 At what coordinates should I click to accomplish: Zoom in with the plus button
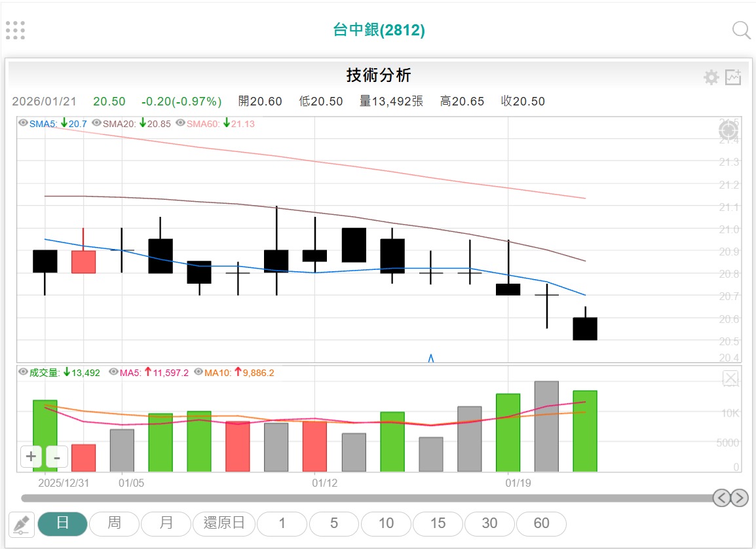(31, 457)
